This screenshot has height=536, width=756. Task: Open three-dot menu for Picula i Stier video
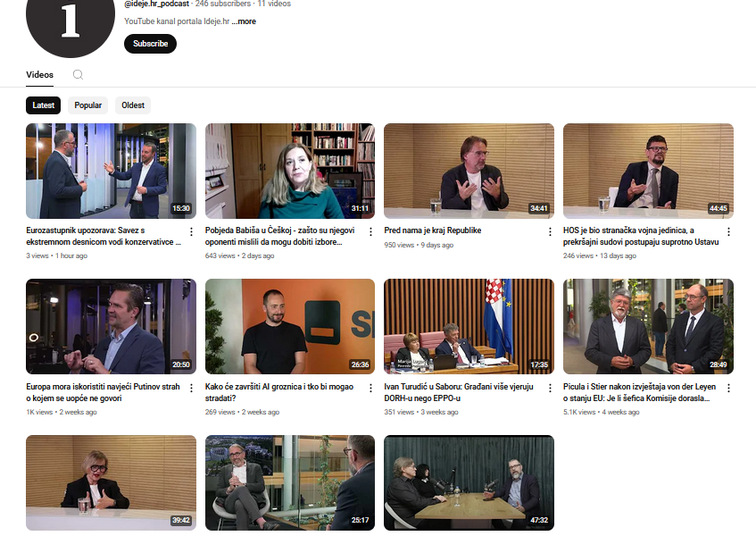[x=728, y=388]
